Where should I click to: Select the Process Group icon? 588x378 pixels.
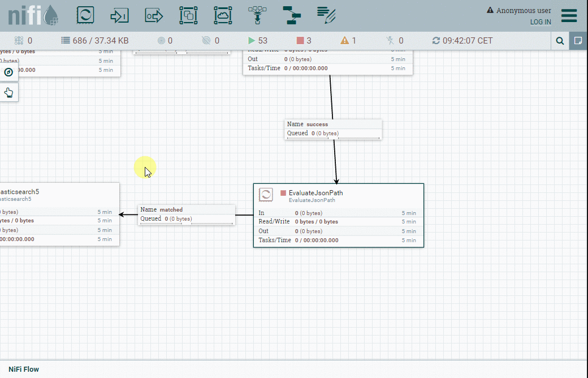tap(188, 15)
